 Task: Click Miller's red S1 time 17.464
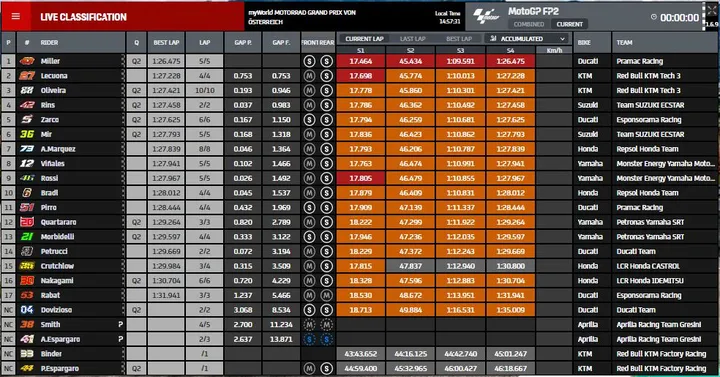(361, 61)
